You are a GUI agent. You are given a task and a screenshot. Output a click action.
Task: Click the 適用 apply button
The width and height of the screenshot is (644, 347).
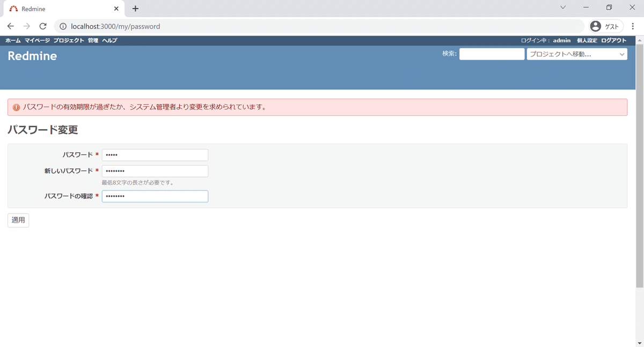coord(18,220)
